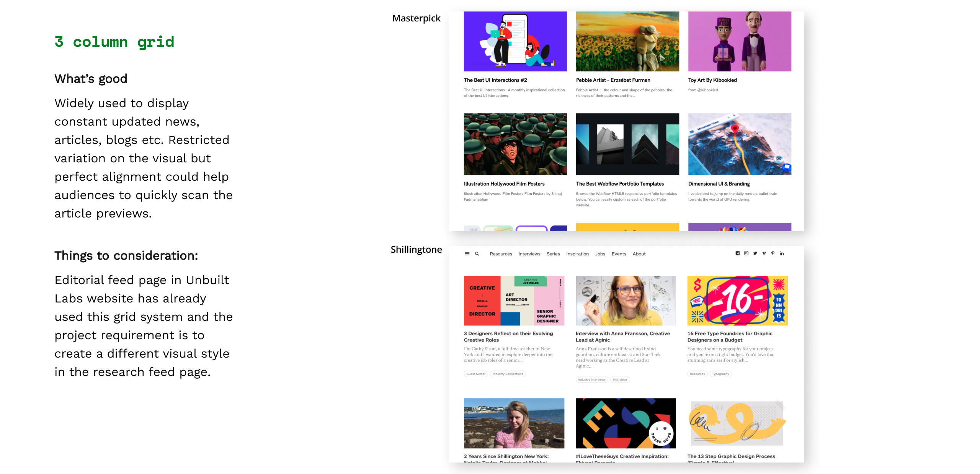Open 3 Designers Reflect on Evolving Roles article

[508, 337]
